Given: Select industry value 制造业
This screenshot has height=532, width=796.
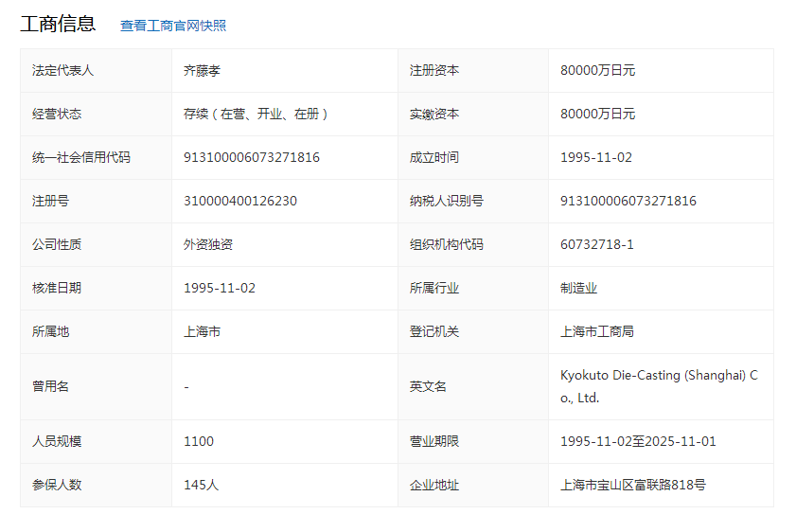Looking at the screenshot, I should [578, 289].
